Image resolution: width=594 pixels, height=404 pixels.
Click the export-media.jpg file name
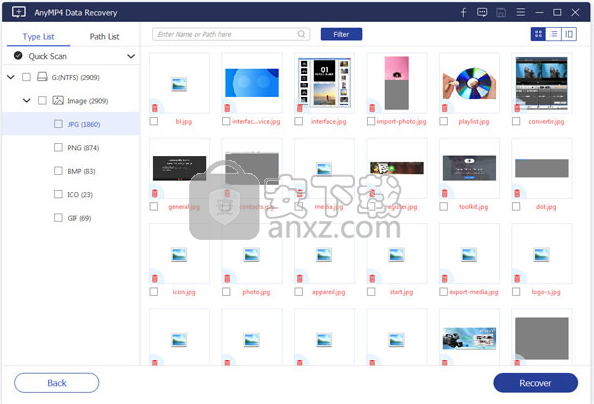point(474,292)
